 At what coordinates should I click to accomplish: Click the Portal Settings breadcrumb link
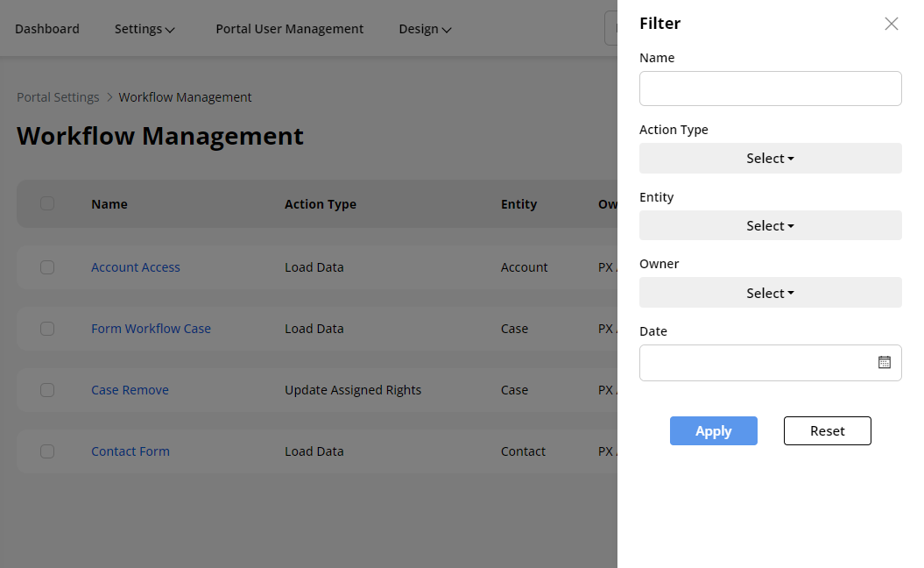tap(58, 97)
